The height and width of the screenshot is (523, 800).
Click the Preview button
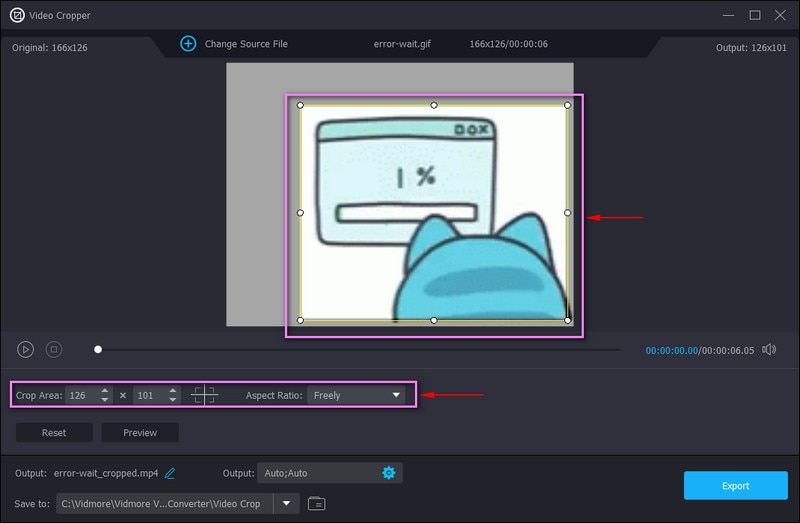pos(140,433)
